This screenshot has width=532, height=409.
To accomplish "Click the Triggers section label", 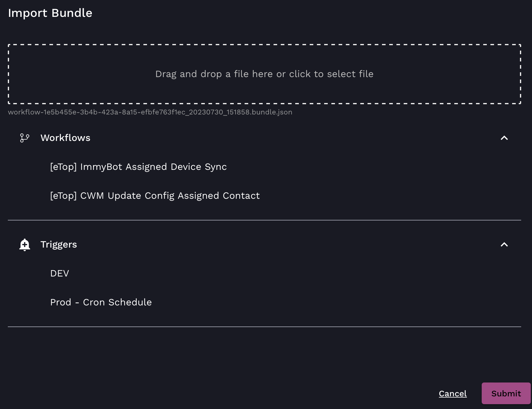I will [59, 245].
